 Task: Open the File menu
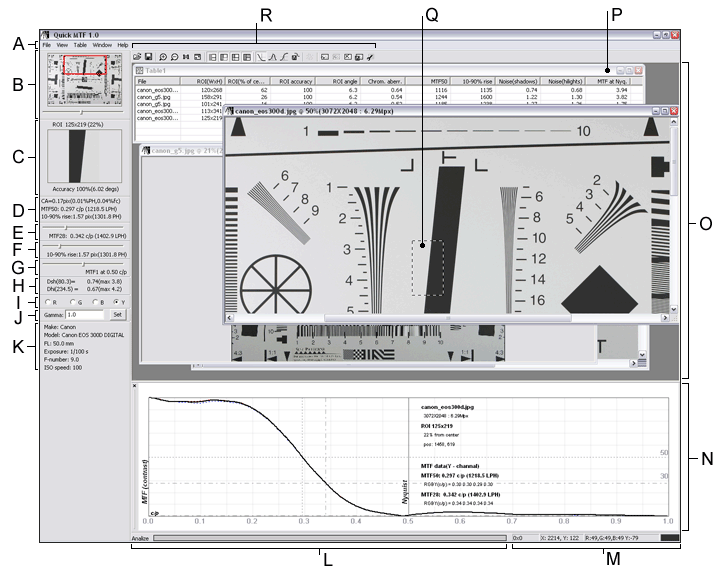pyautogui.click(x=46, y=45)
